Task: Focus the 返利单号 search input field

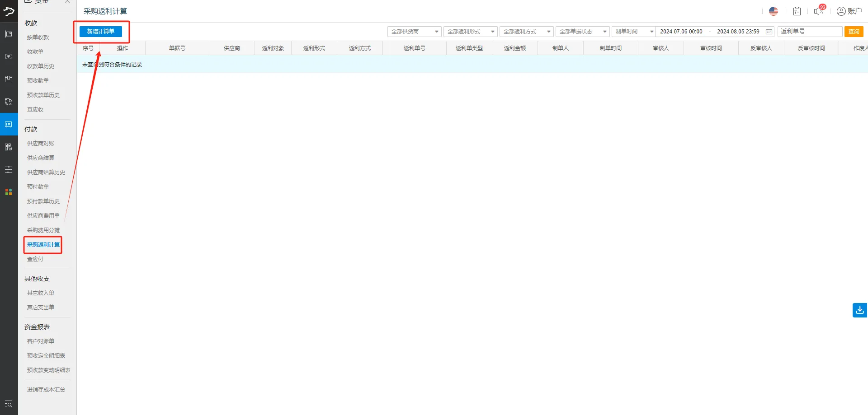Action: click(809, 32)
